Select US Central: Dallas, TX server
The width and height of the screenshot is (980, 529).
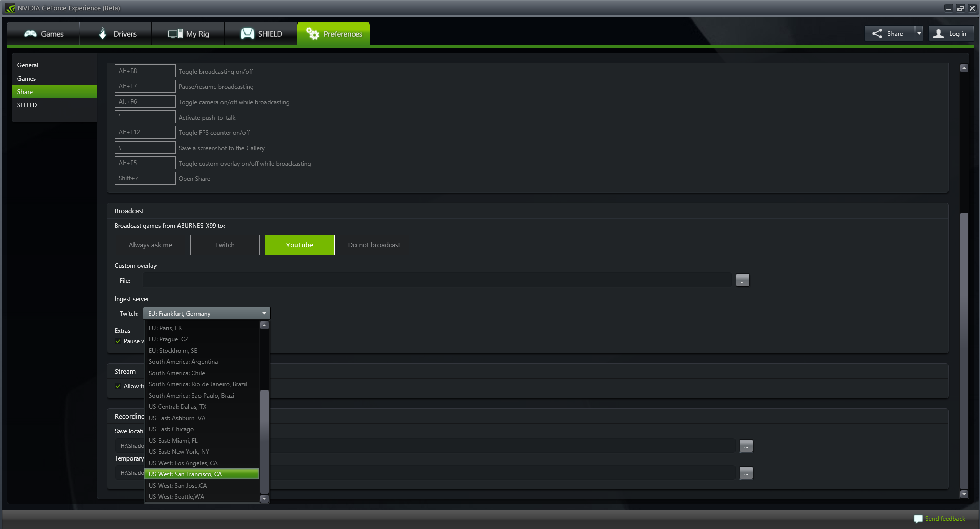coord(202,407)
